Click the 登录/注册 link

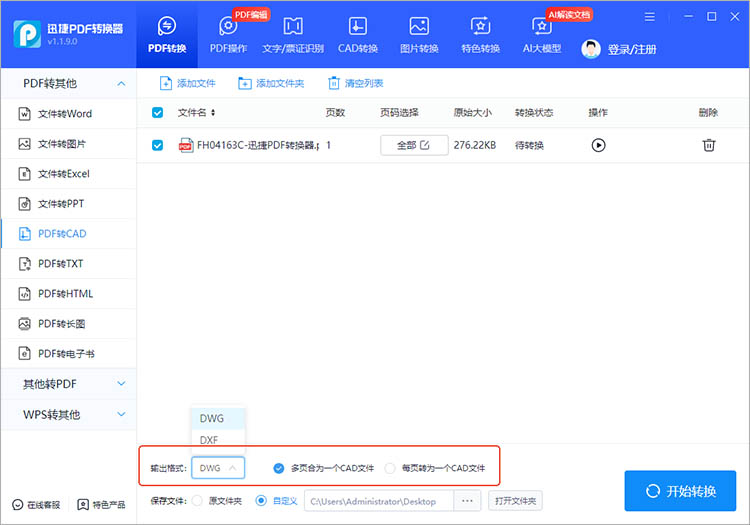click(x=632, y=49)
